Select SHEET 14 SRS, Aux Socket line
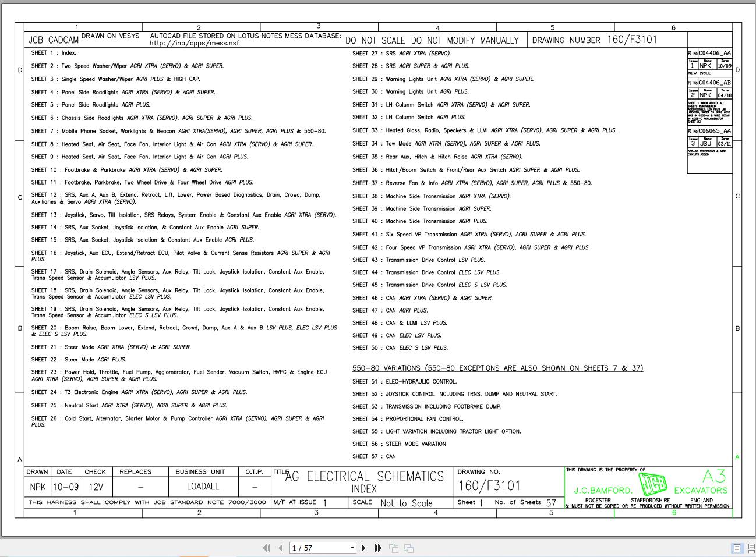 click(x=146, y=228)
